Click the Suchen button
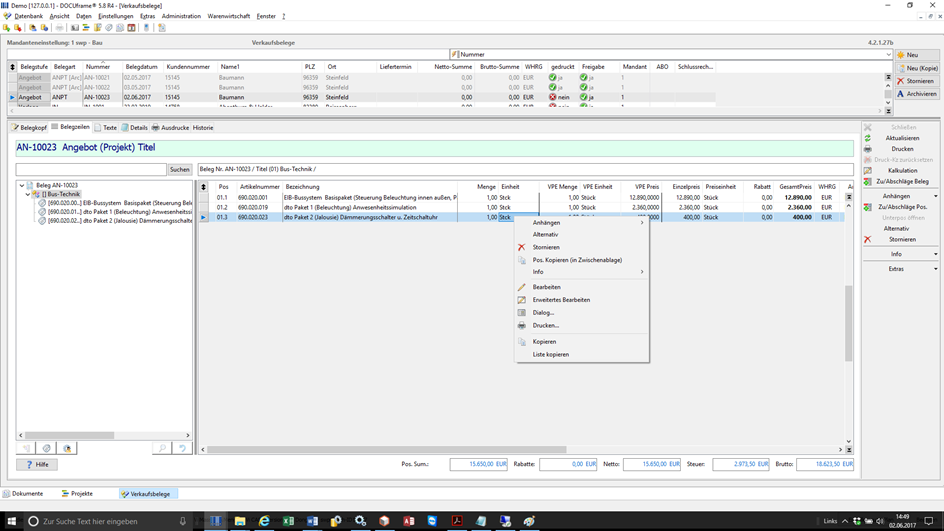The height and width of the screenshot is (531, 944). point(179,170)
